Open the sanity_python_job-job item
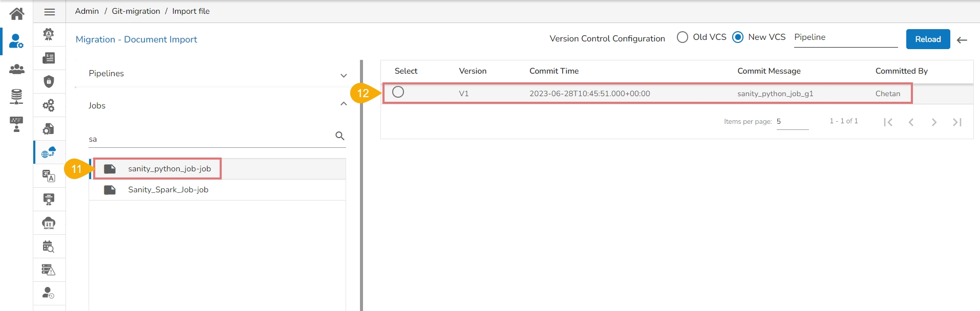980x311 pixels. (x=169, y=169)
